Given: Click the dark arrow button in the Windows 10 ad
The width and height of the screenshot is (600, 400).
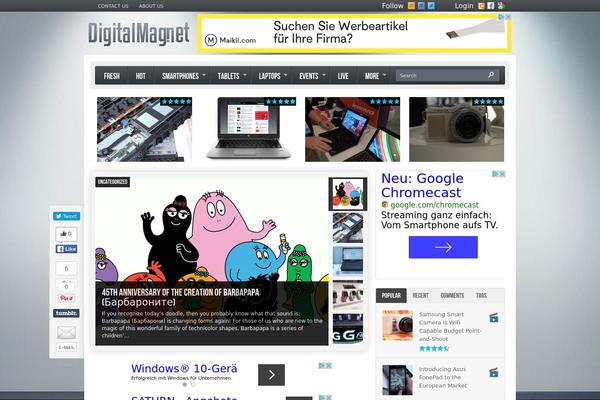Looking at the screenshot, I should (x=271, y=375).
